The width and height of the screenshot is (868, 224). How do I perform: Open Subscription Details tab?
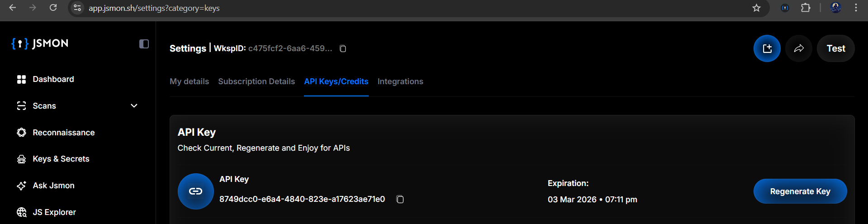[256, 81]
